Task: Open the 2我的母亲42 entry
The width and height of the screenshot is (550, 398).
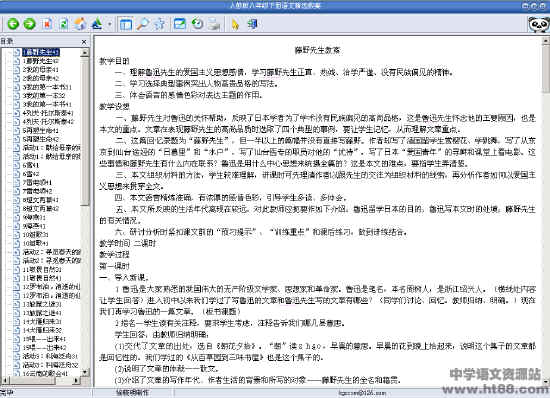Action: click(41, 78)
